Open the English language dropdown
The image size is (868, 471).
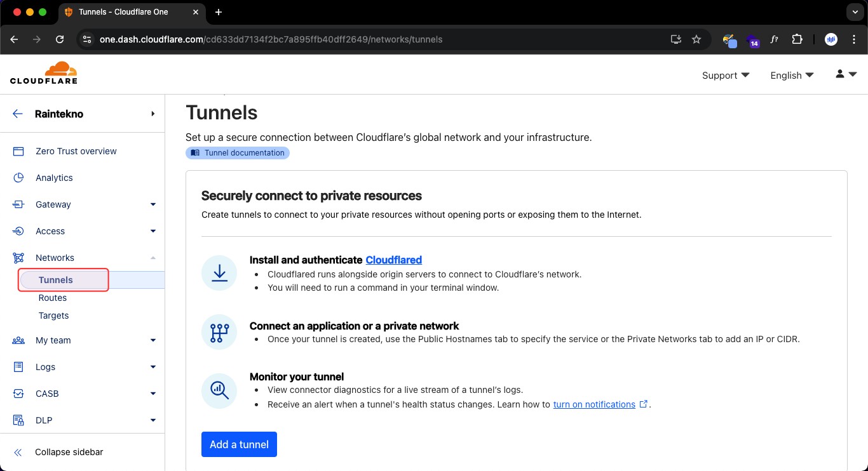(x=792, y=76)
